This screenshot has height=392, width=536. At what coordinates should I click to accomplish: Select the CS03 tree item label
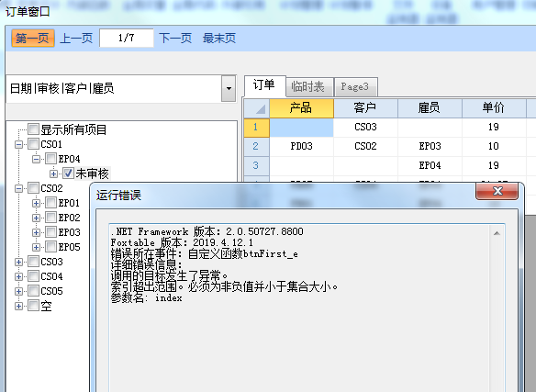[x=51, y=262]
